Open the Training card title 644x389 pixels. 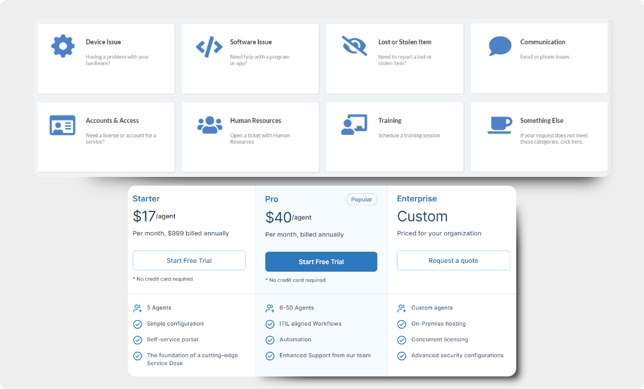[390, 120]
